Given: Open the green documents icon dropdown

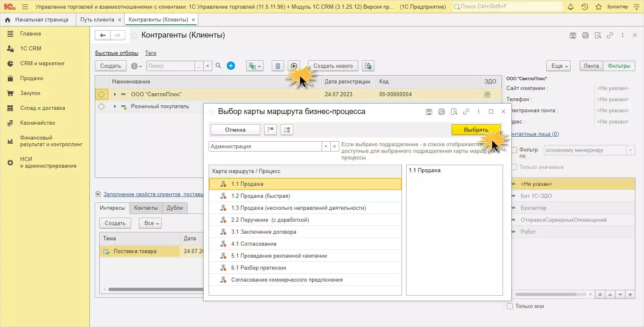Looking at the screenshot, I should [x=254, y=66].
